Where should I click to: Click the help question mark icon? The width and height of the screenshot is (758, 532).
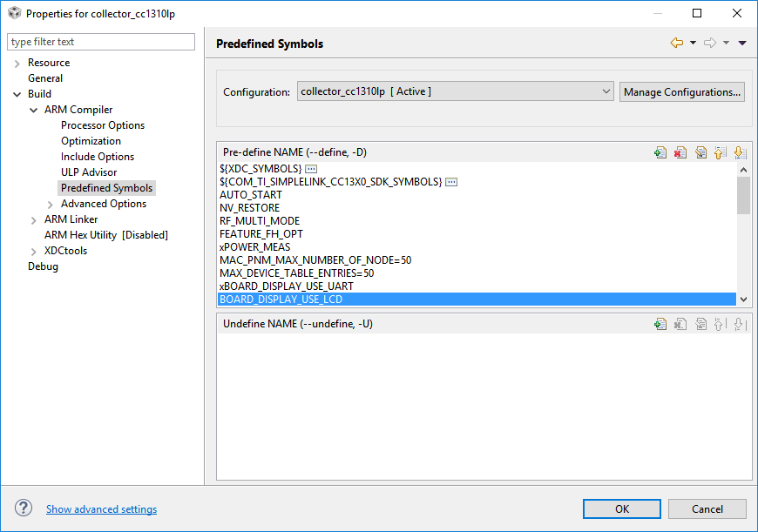pos(24,508)
